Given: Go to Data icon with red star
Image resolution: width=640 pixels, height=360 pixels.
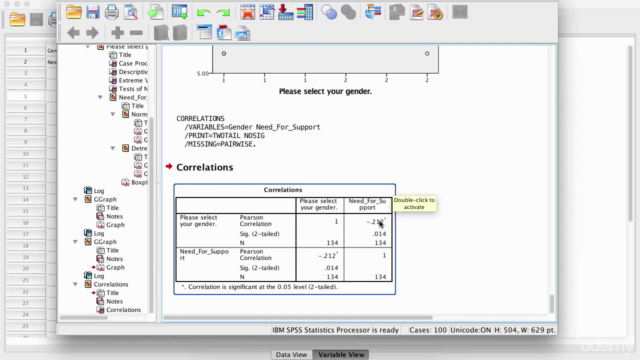Looking at the screenshot, I should [247, 12].
